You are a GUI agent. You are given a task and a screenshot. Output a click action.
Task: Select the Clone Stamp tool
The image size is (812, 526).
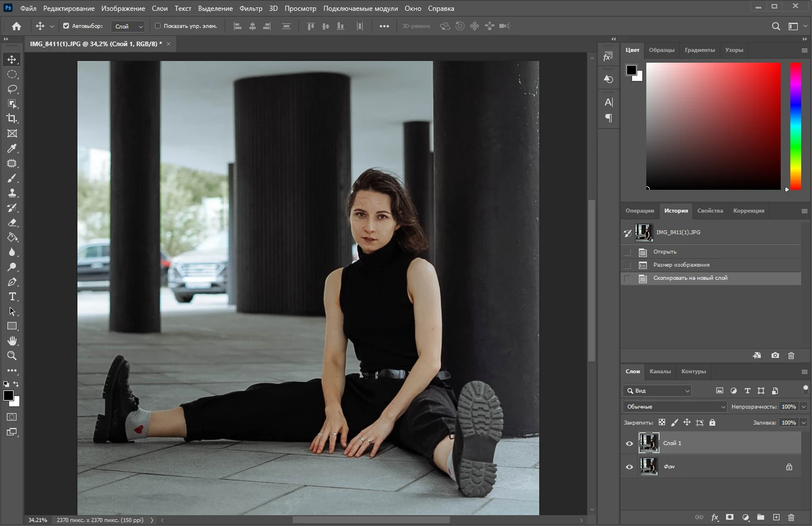(x=12, y=193)
